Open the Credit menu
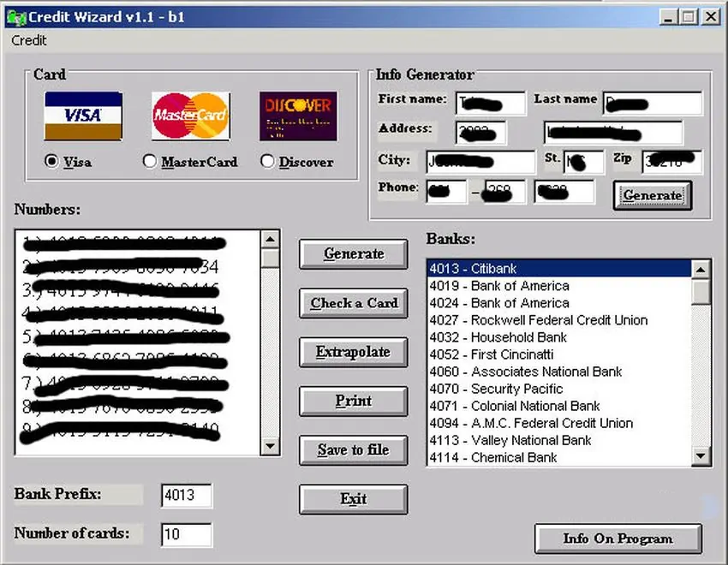Viewport: 728px width, 565px height. (x=28, y=40)
